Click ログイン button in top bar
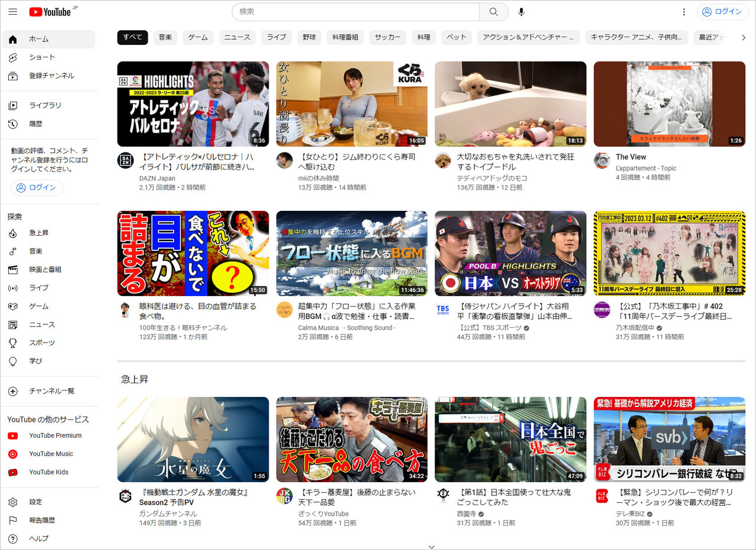The width and height of the screenshot is (756, 550). point(722,12)
